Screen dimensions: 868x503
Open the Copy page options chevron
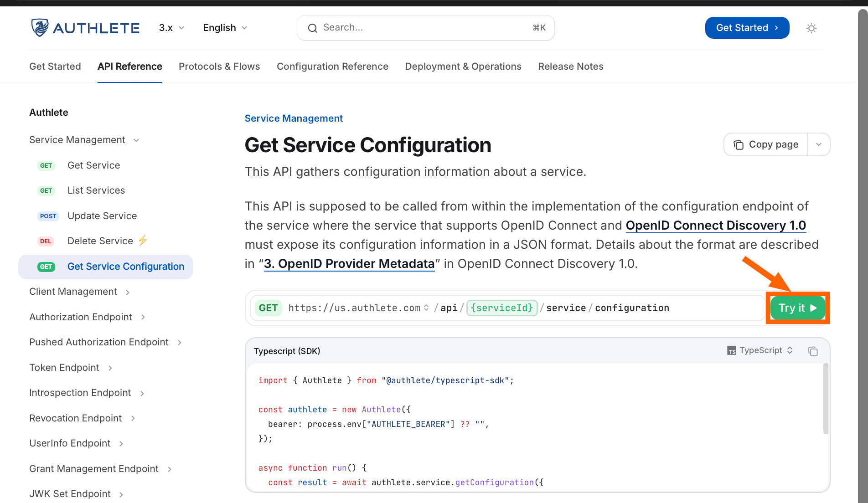(819, 144)
